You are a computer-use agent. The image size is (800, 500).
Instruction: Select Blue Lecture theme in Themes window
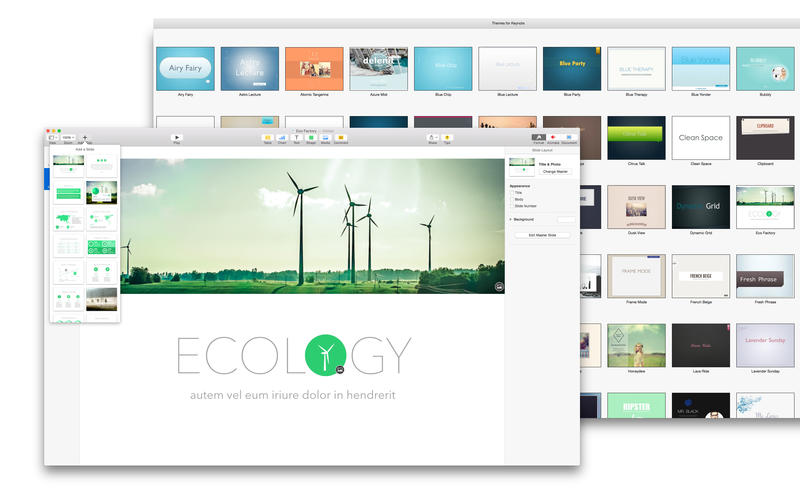point(508,69)
